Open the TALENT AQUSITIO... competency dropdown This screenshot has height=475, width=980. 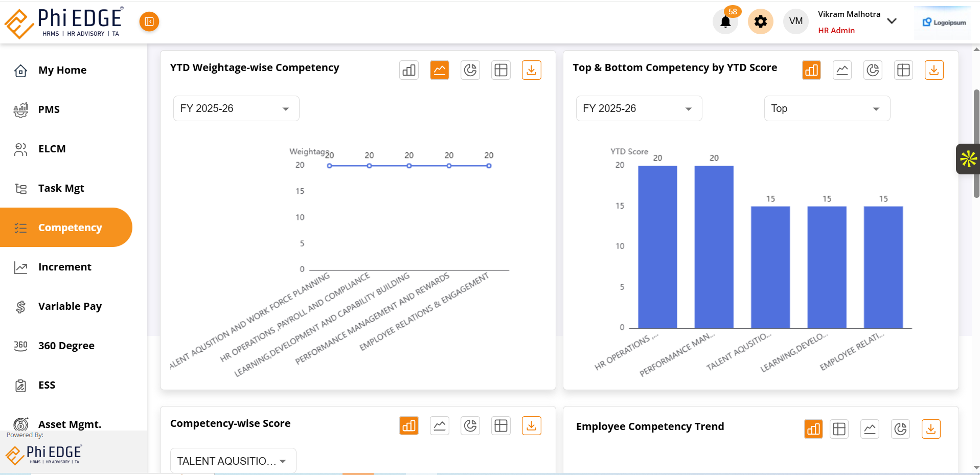click(x=233, y=461)
